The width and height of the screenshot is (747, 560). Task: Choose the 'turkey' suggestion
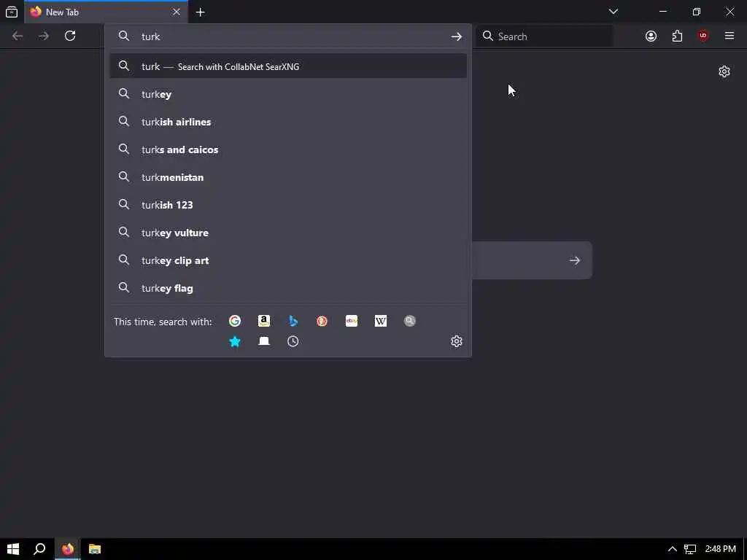(x=287, y=94)
